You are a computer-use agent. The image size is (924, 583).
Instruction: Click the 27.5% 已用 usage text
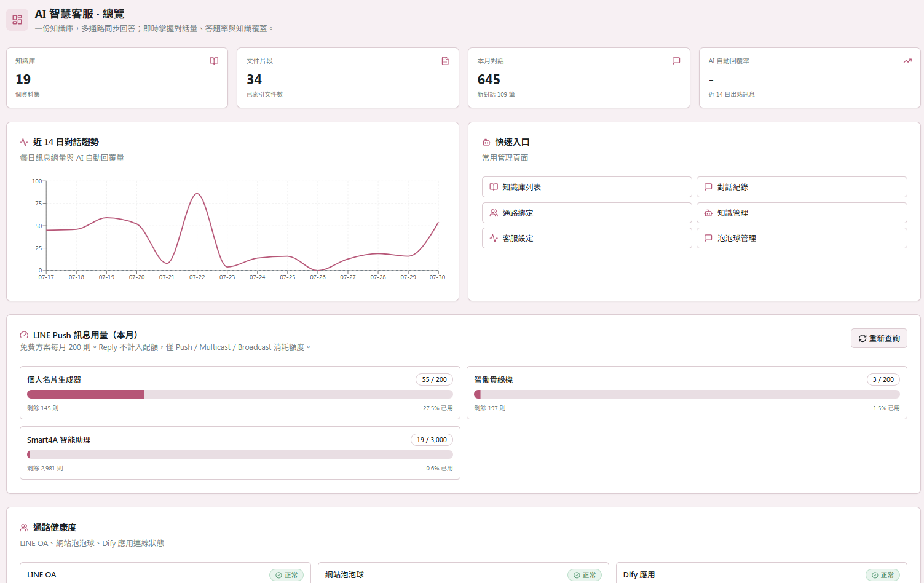438,408
